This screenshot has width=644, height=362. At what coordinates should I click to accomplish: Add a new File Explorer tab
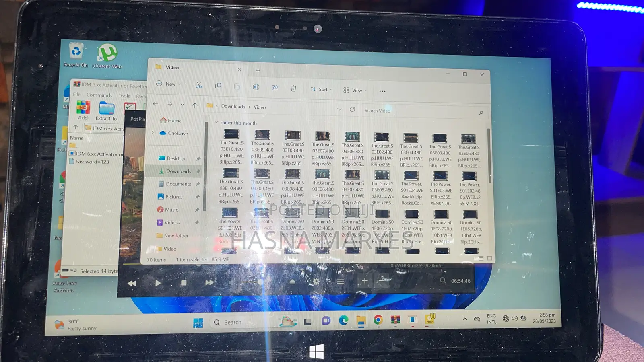(x=258, y=71)
